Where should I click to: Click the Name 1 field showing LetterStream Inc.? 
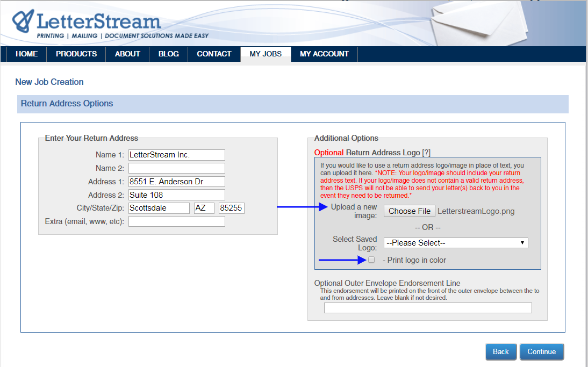(x=176, y=155)
